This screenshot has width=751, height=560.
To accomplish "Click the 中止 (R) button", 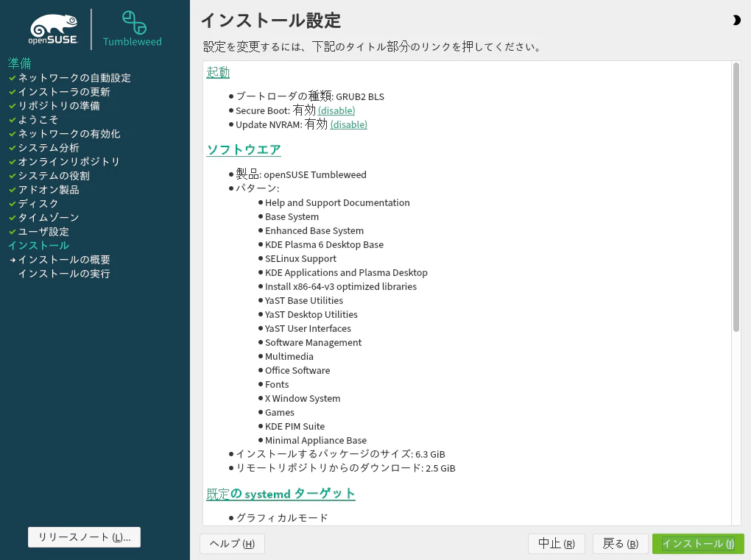I will coord(557,544).
